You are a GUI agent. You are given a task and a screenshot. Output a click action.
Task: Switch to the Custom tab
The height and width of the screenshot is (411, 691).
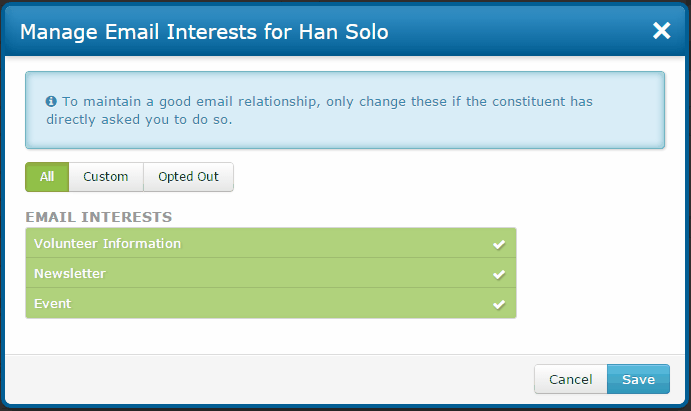(106, 177)
